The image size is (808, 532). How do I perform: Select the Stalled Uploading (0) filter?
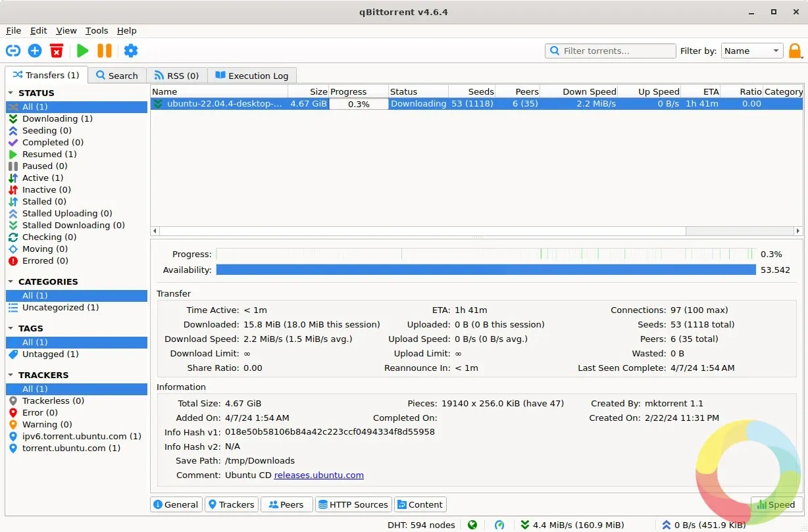(76, 213)
